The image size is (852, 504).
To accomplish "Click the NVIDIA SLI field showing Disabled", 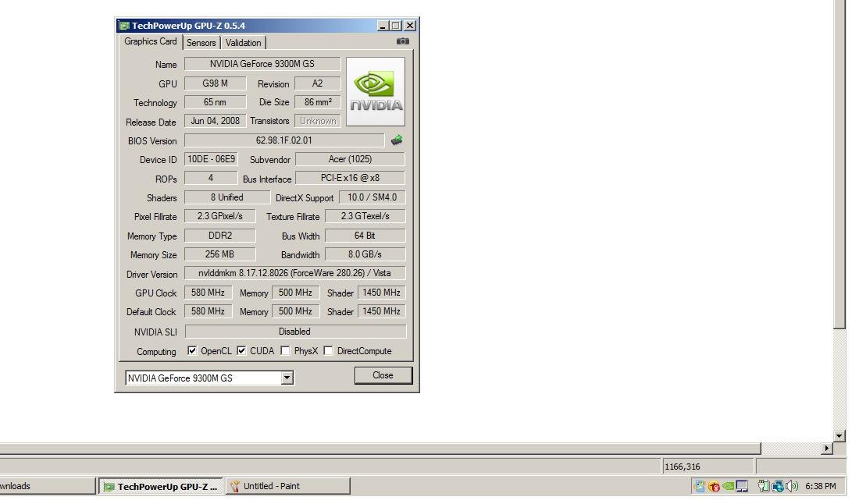I will click(x=295, y=332).
